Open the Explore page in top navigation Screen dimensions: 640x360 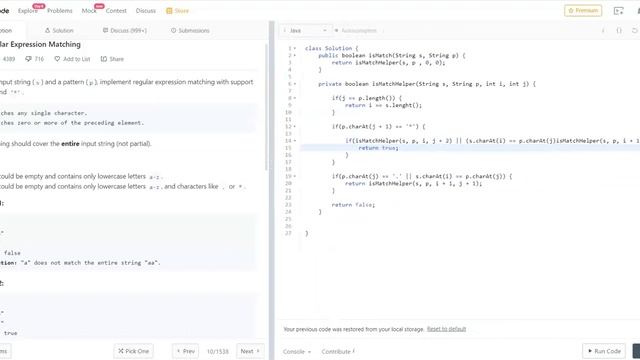click(x=28, y=11)
